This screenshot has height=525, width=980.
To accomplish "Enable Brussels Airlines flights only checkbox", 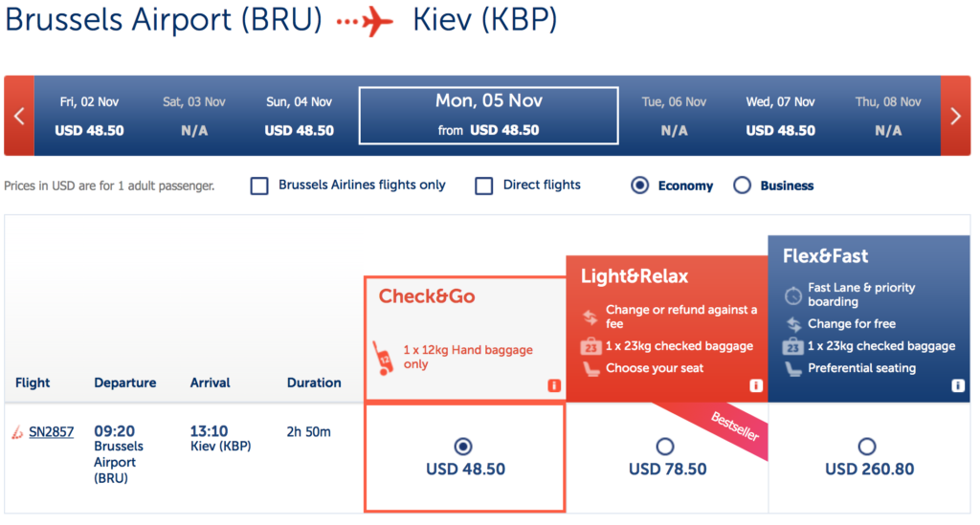I will [259, 186].
